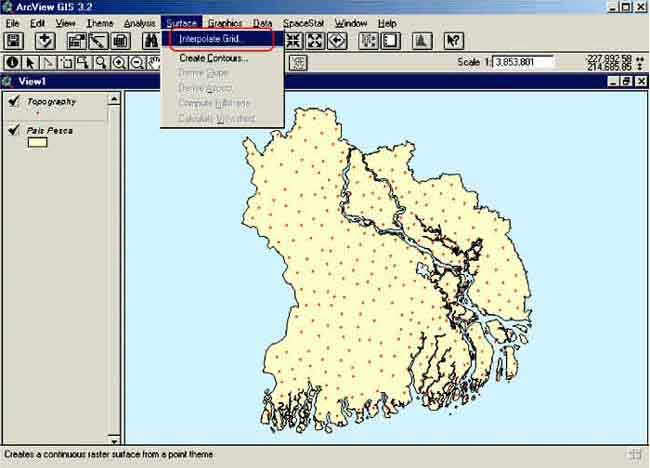Select Create Contours menu entry
The width and height of the screenshot is (650, 468).
(x=213, y=58)
